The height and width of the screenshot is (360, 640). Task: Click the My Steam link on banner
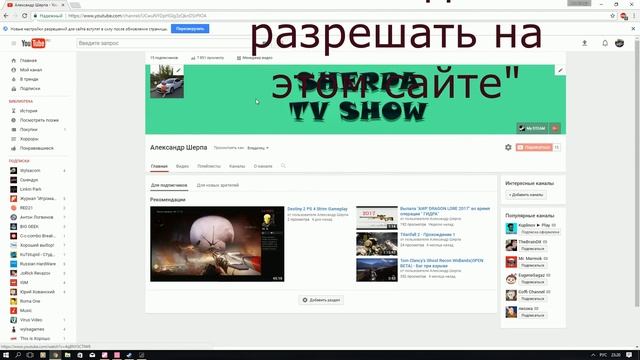tap(532, 128)
